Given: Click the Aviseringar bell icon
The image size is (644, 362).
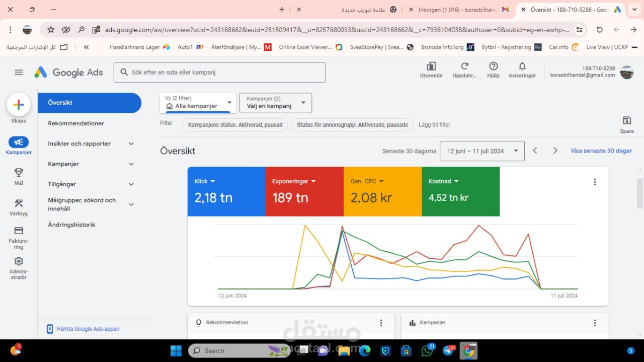Looking at the screenshot, I should click(x=522, y=66).
